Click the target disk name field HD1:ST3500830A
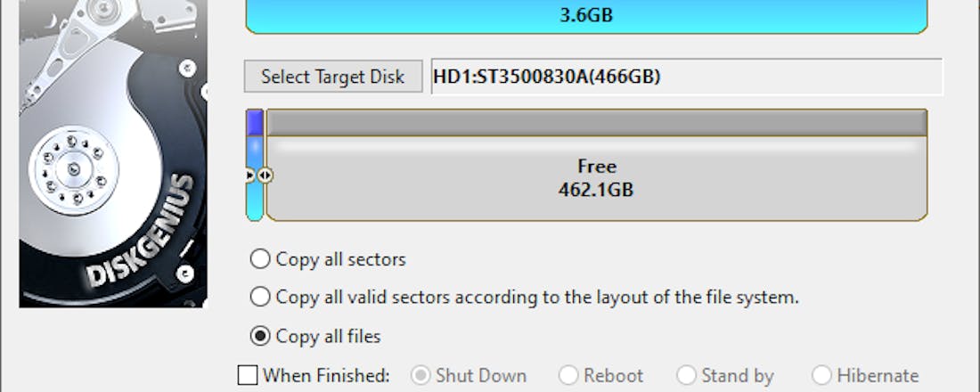Screen dimensions: 980x392 [x=686, y=77]
